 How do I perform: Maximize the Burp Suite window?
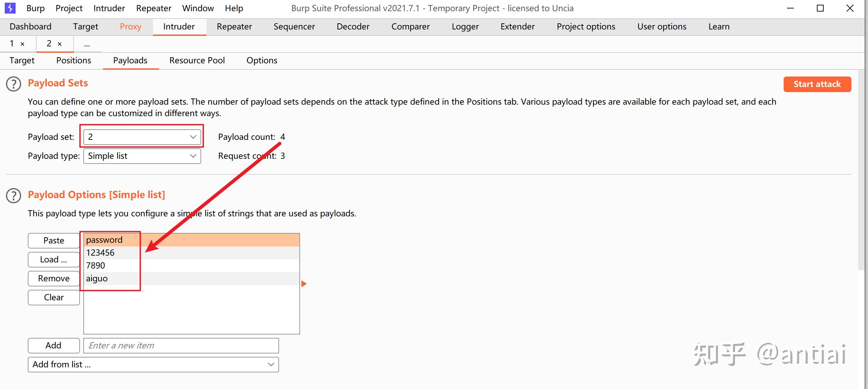[820, 8]
